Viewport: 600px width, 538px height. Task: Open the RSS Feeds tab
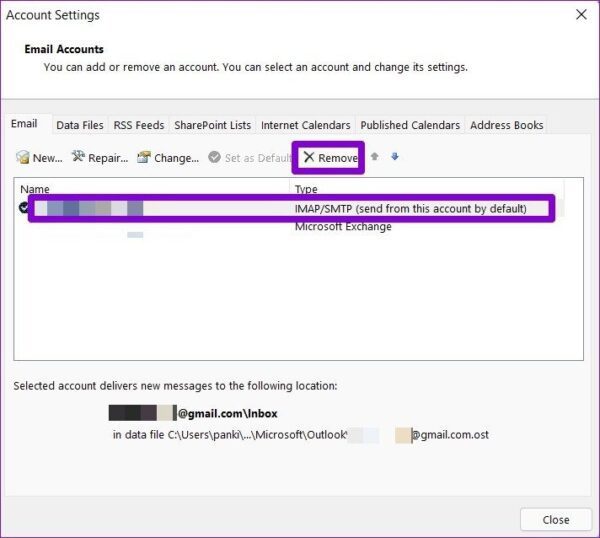pos(139,125)
